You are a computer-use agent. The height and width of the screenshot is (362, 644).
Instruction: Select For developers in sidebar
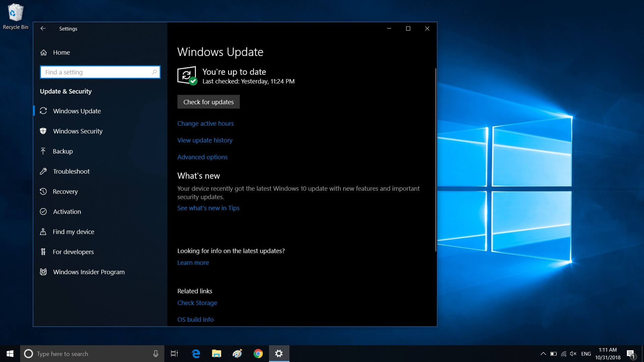pos(73,251)
